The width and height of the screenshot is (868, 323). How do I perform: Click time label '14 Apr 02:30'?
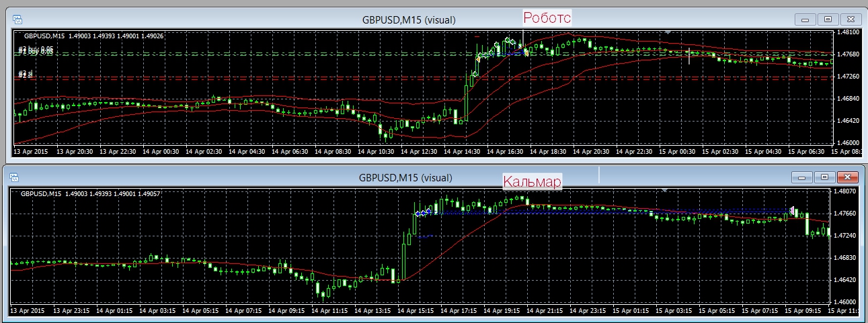point(203,152)
